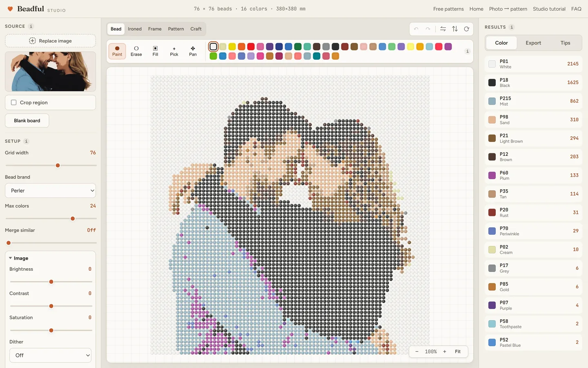Click the Replace image button
The image size is (588, 368).
50,41
